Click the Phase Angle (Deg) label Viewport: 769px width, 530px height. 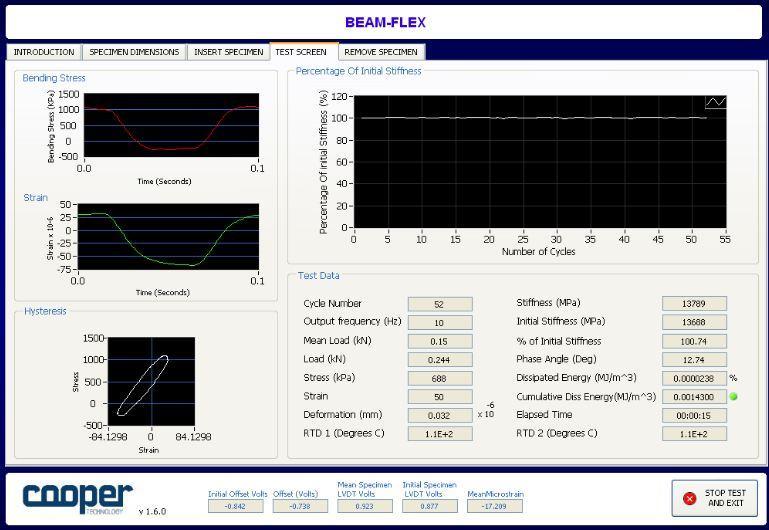556,359
